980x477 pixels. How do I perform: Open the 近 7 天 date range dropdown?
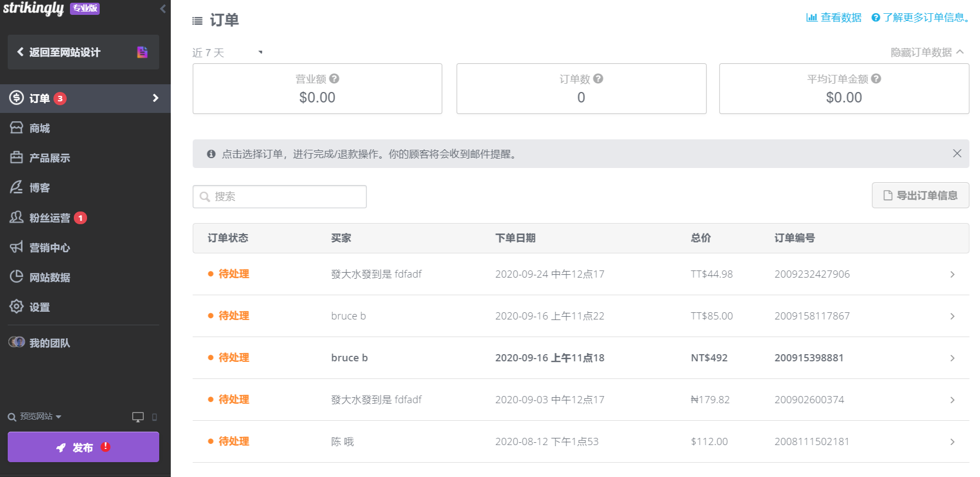tap(228, 52)
